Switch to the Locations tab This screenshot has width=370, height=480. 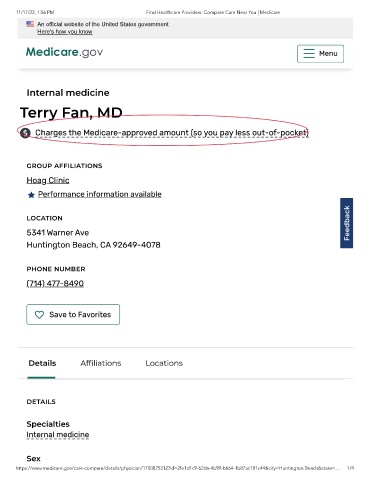(164, 363)
